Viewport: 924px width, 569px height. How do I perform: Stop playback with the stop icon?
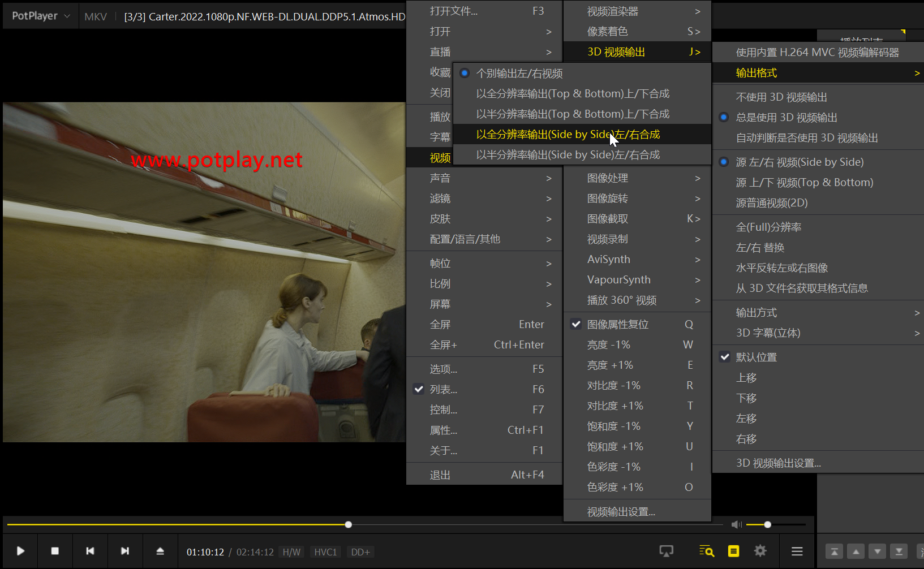55,551
